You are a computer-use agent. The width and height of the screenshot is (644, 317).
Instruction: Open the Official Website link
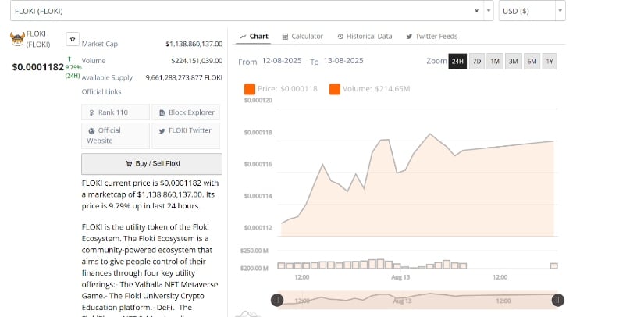(115, 135)
